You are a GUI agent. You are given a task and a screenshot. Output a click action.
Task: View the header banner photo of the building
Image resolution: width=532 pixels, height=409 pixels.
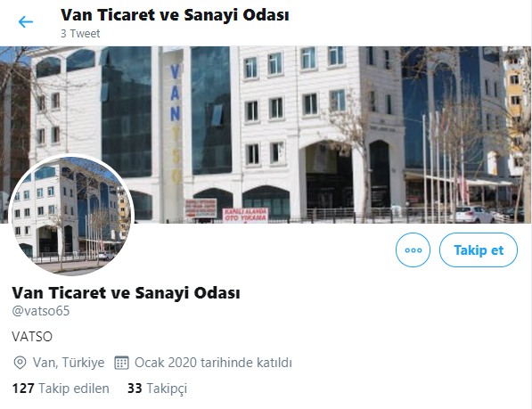(266, 135)
